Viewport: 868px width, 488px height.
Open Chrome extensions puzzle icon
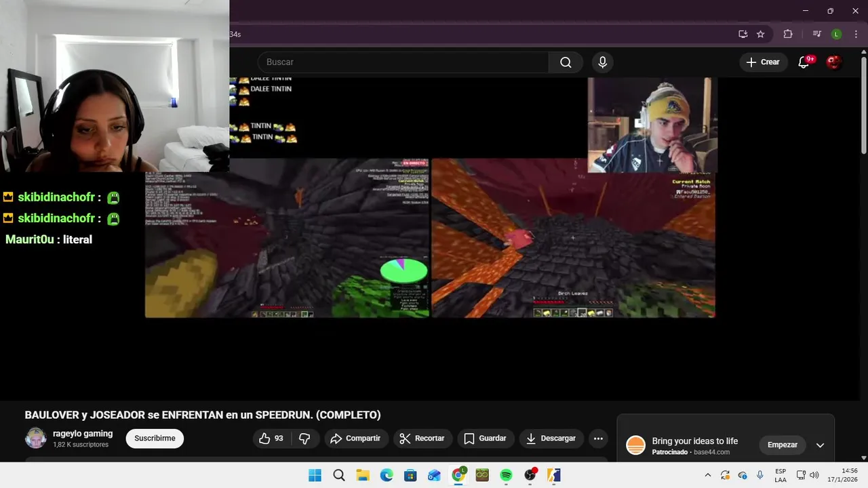click(x=787, y=34)
